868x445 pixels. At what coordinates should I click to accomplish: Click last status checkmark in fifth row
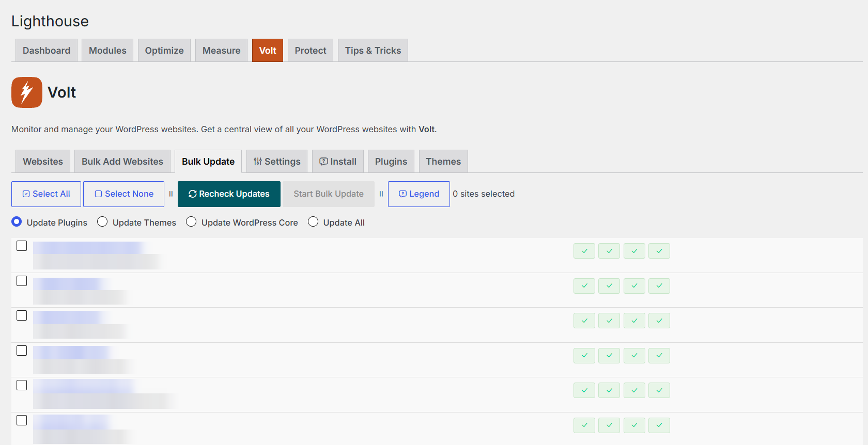[659, 390]
